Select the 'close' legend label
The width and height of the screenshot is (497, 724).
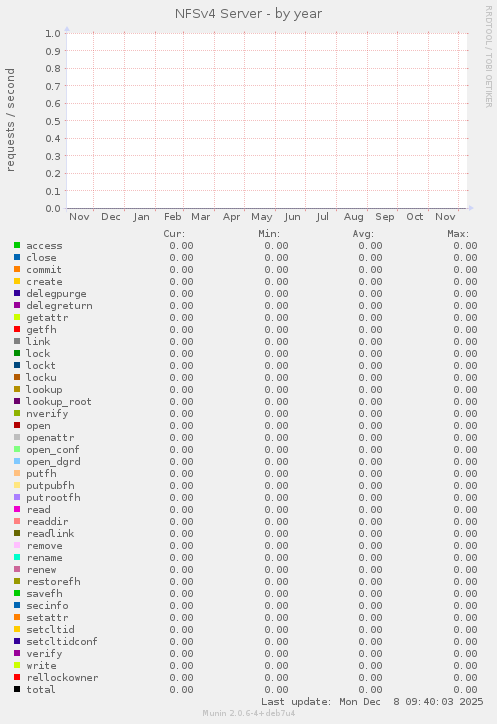41,258
